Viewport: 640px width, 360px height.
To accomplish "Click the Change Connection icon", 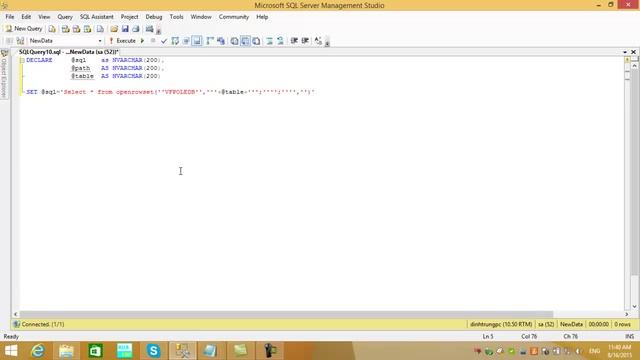I will [20, 41].
